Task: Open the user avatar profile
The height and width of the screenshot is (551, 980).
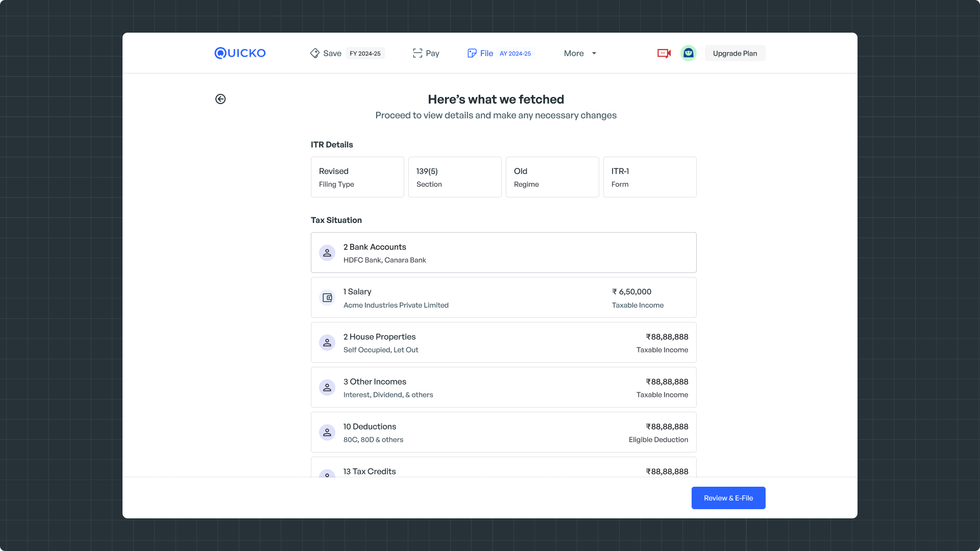Action: (688, 53)
